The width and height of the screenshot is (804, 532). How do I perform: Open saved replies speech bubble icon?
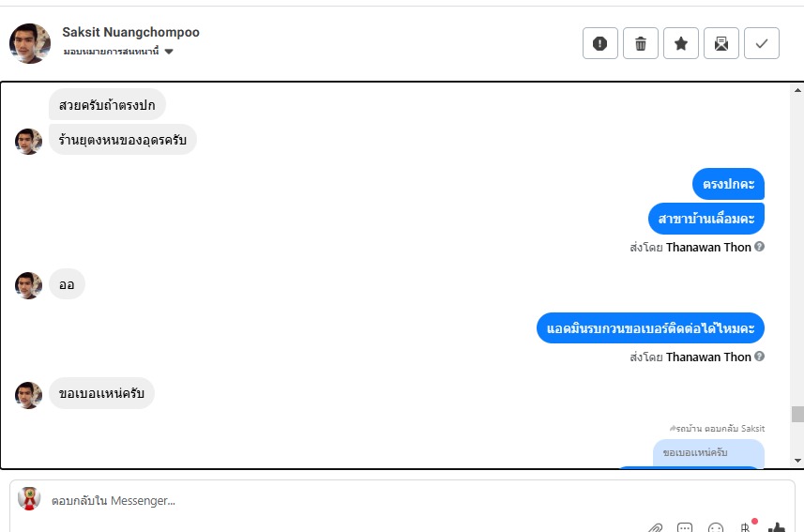(685, 527)
